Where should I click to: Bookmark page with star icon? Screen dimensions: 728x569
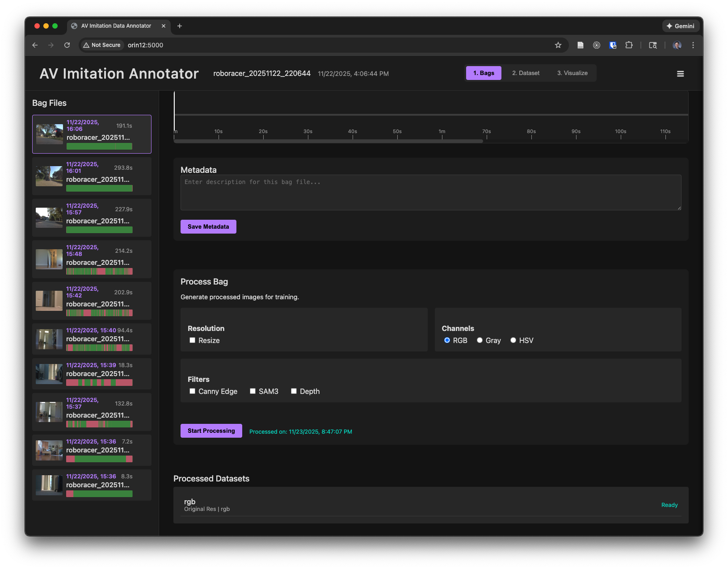(558, 45)
